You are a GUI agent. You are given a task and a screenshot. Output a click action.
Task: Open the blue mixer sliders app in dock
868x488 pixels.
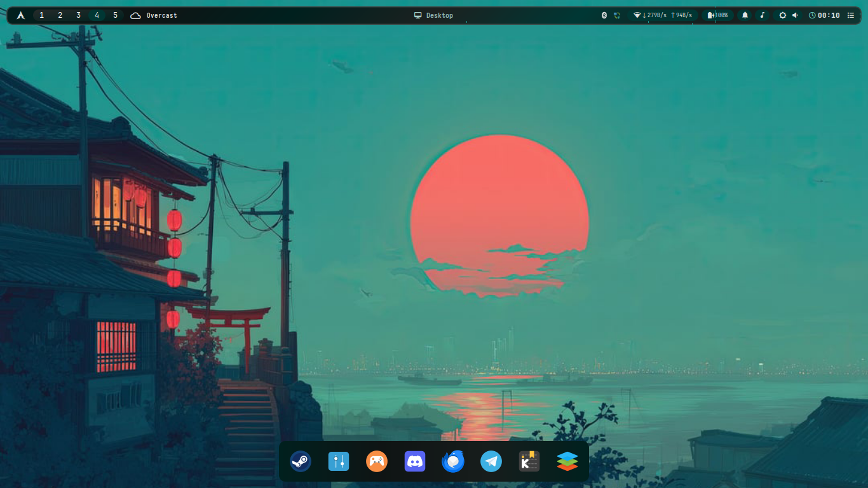point(339,461)
